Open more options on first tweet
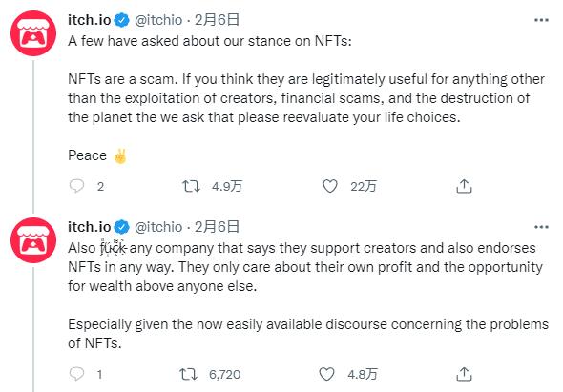 (x=541, y=20)
